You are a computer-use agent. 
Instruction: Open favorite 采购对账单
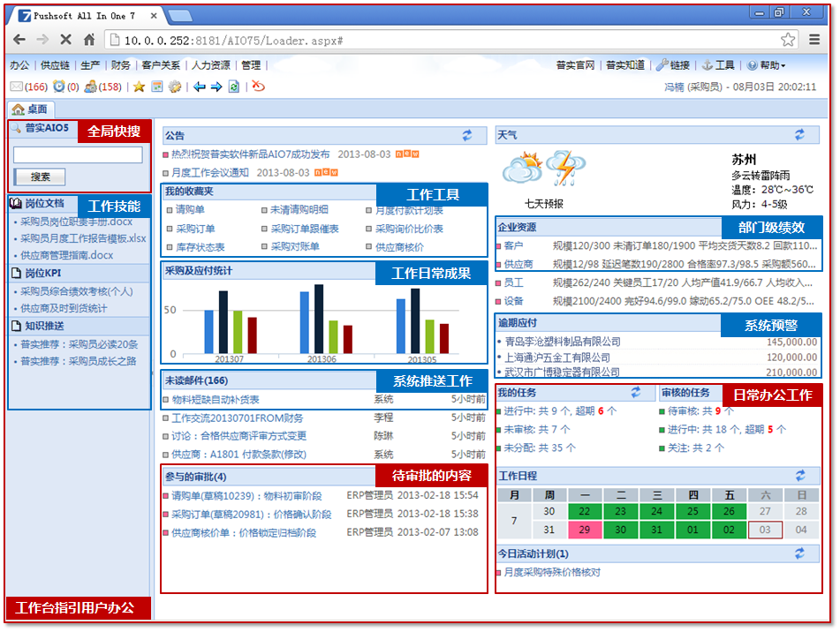[x=295, y=246]
